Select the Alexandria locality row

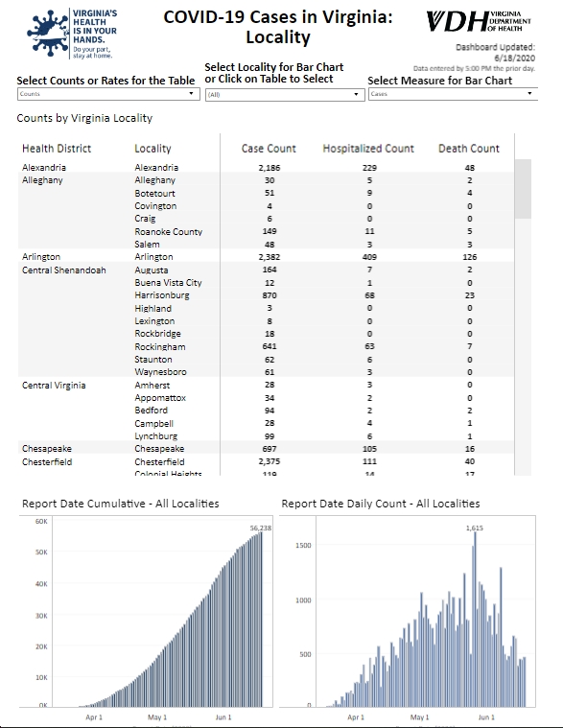pos(266,167)
